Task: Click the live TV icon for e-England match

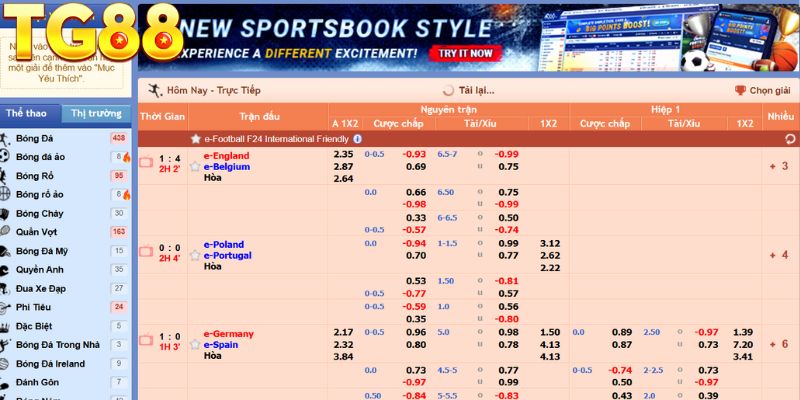Action: point(146,162)
